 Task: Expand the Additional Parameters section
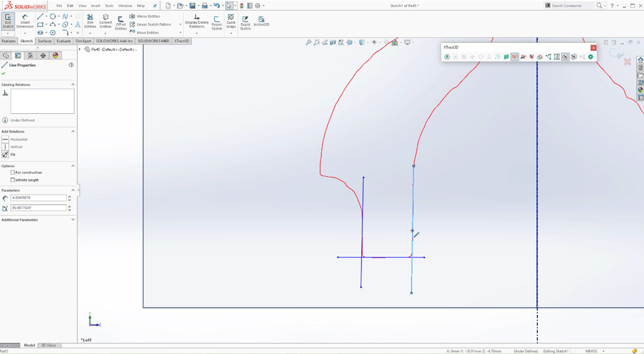tap(73, 220)
